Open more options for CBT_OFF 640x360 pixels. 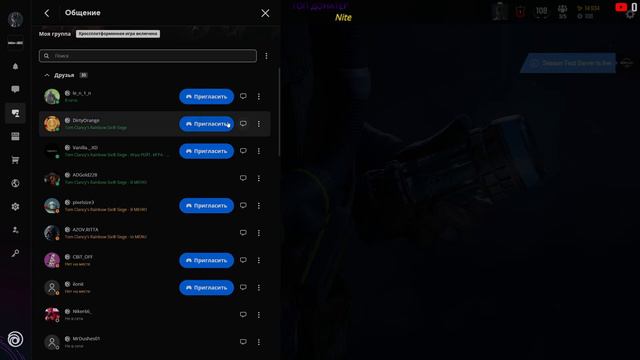pos(259,260)
